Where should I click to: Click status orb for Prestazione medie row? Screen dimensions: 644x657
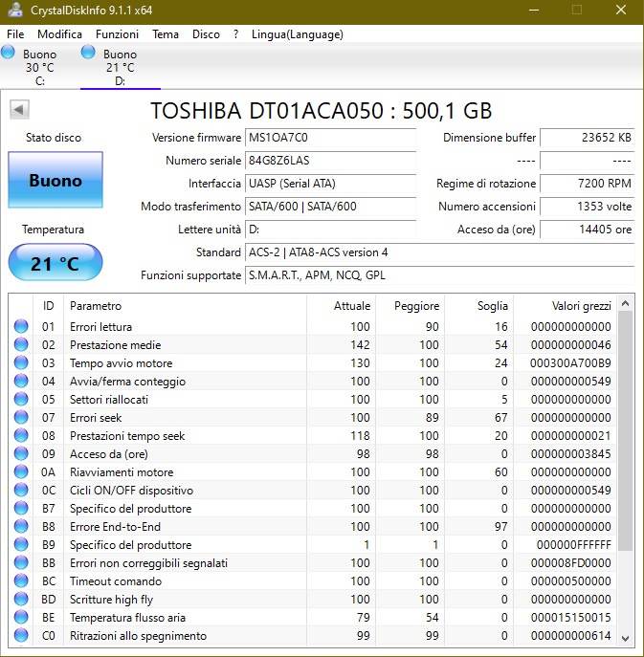click(x=21, y=344)
